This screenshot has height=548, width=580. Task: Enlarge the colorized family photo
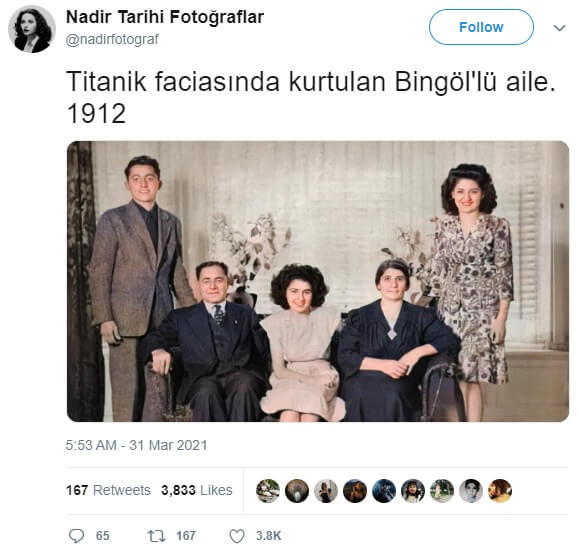(x=318, y=281)
